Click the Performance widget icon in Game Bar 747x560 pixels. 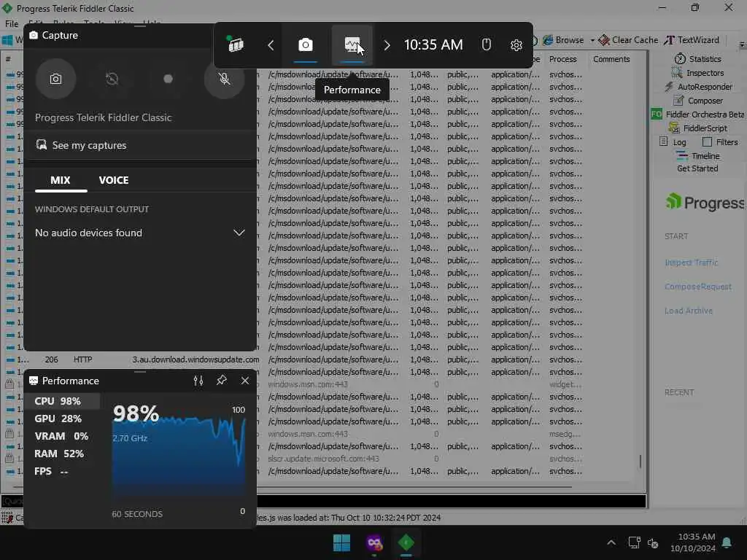352,44
